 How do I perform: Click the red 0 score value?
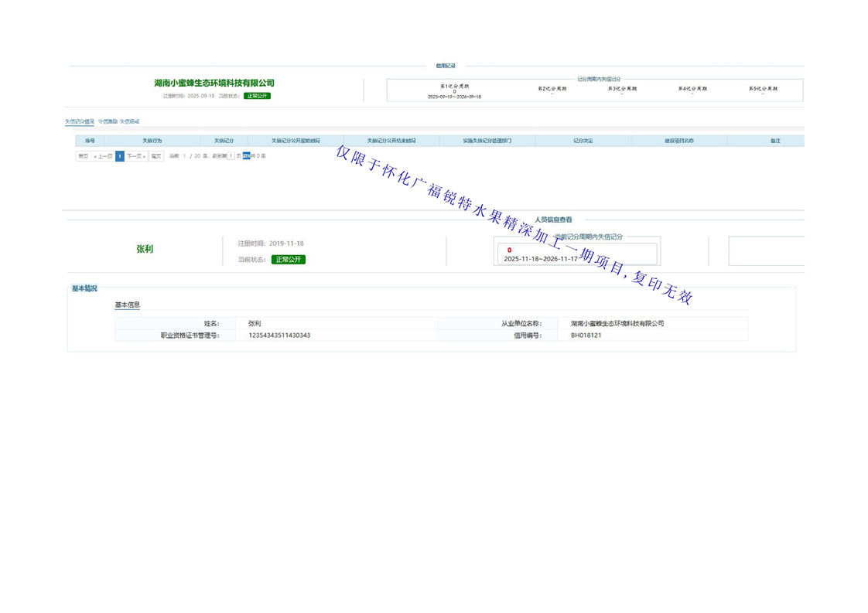[x=509, y=250]
